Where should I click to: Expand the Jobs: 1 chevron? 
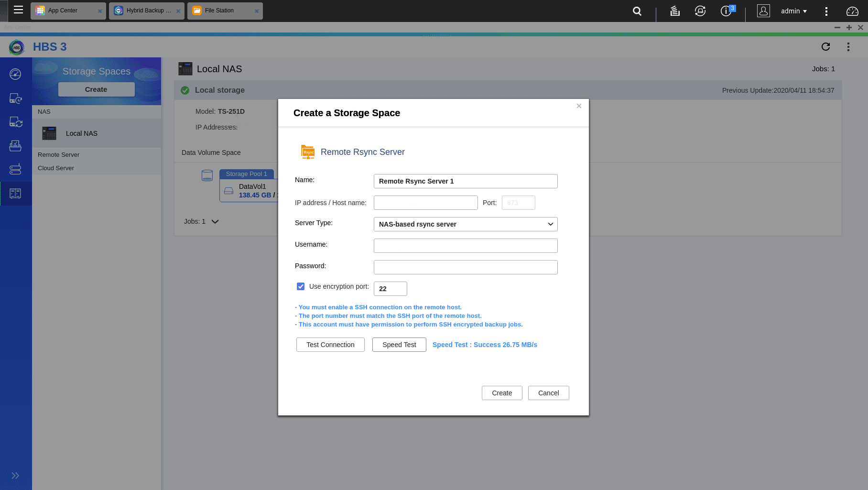pyautogui.click(x=215, y=221)
